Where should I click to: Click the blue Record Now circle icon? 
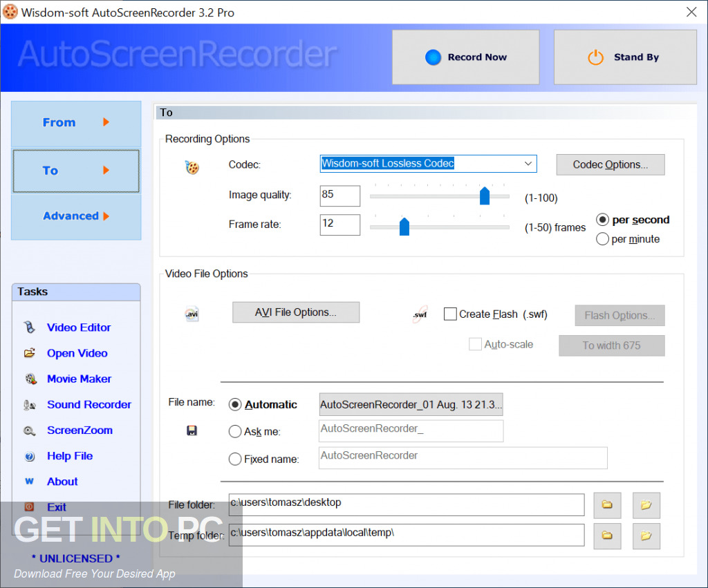click(433, 57)
